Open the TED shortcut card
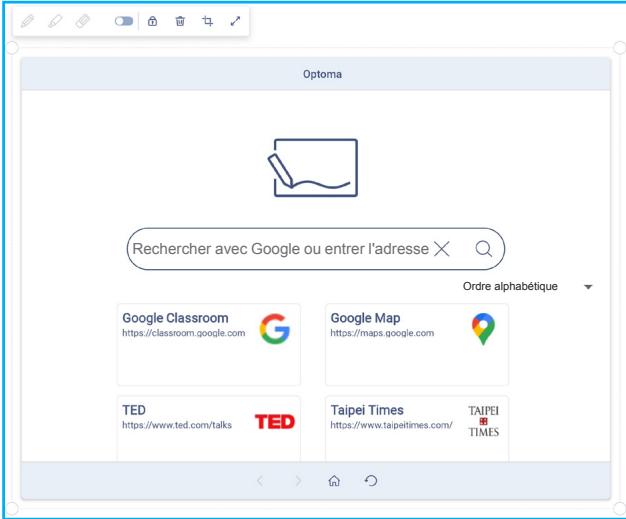Image resolution: width=626 pixels, height=519 pixels. tap(209, 428)
